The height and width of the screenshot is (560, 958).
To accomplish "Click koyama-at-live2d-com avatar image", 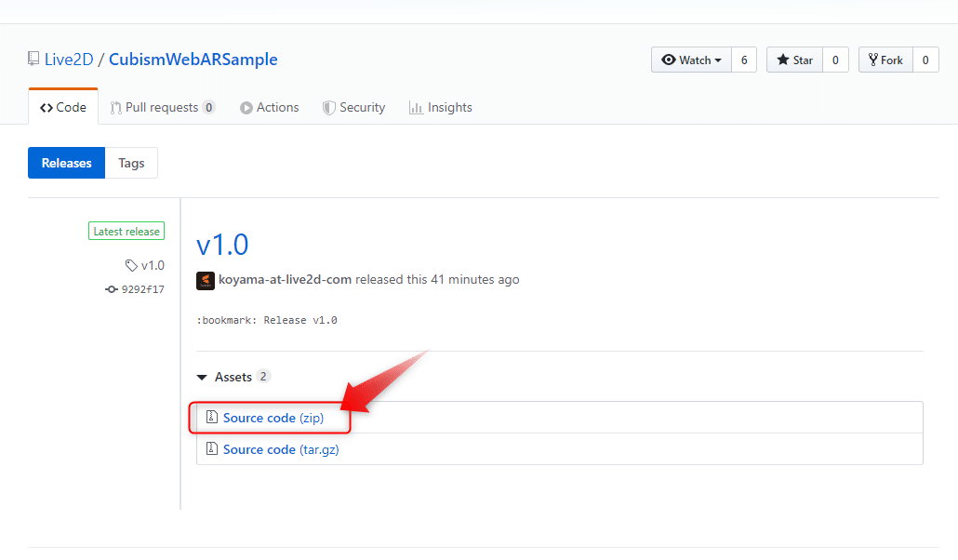I will coord(206,281).
